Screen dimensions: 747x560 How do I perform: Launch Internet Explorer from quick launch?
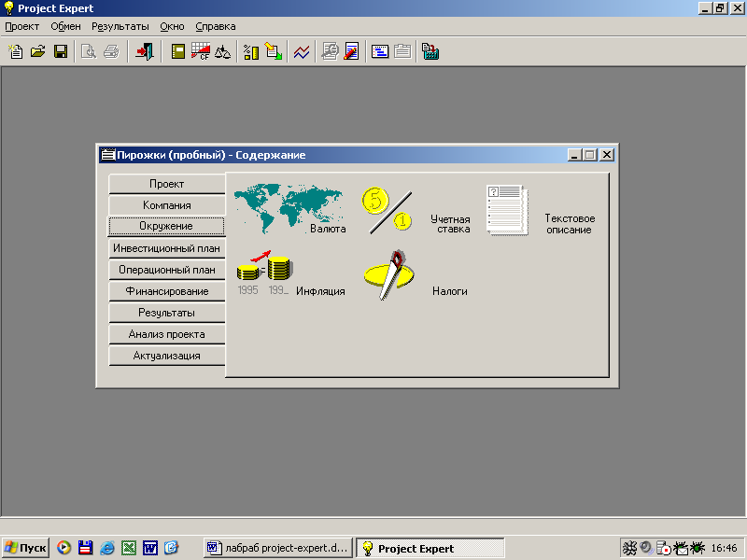pyautogui.click(x=106, y=548)
